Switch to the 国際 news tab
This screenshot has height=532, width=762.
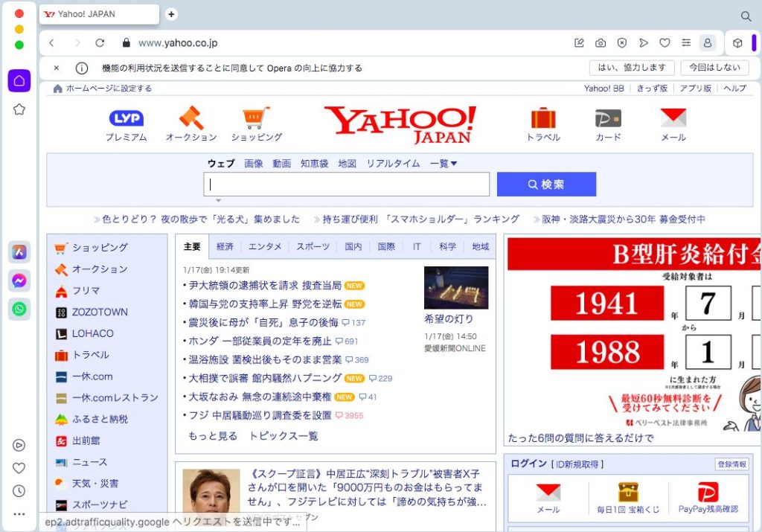tap(386, 247)
